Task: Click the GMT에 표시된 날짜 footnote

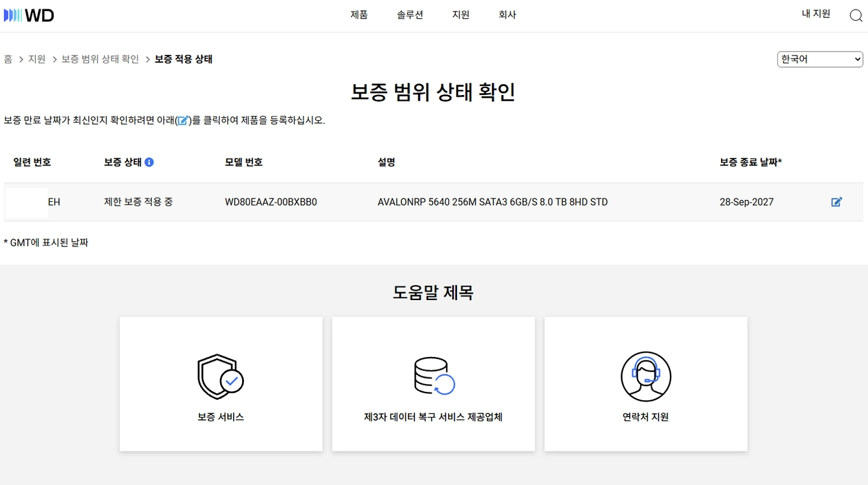Action: [46, 242]
